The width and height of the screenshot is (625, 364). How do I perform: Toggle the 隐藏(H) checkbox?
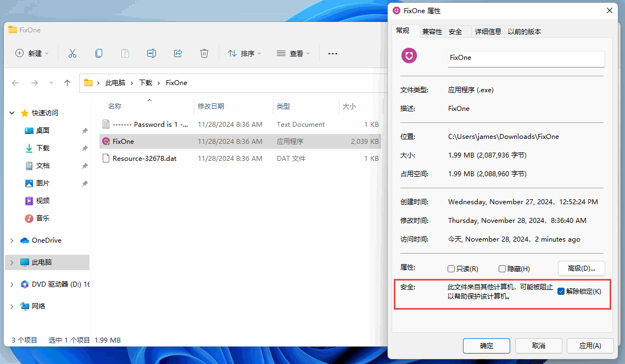[502, 269]
